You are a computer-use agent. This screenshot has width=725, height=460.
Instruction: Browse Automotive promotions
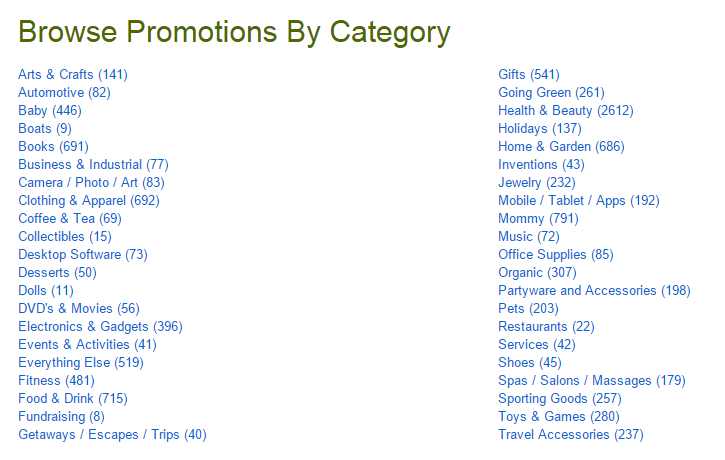[64, 92]
